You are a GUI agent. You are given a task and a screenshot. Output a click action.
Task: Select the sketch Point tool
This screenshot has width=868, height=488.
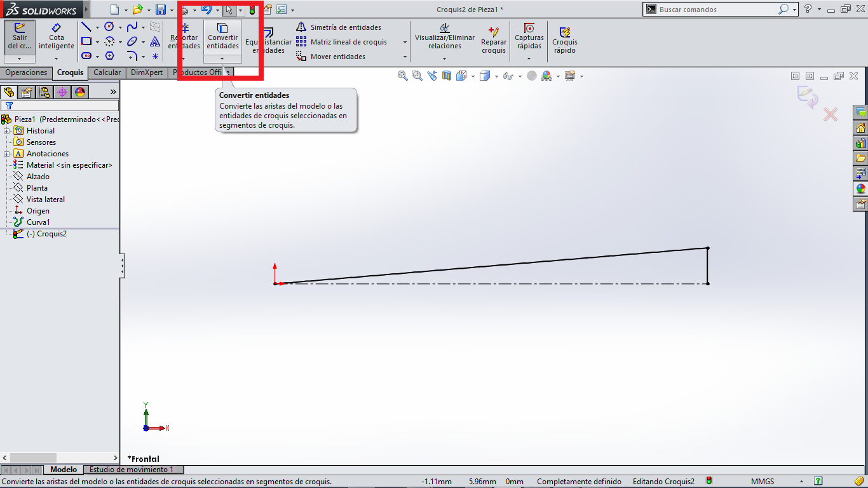click(155, 56)
